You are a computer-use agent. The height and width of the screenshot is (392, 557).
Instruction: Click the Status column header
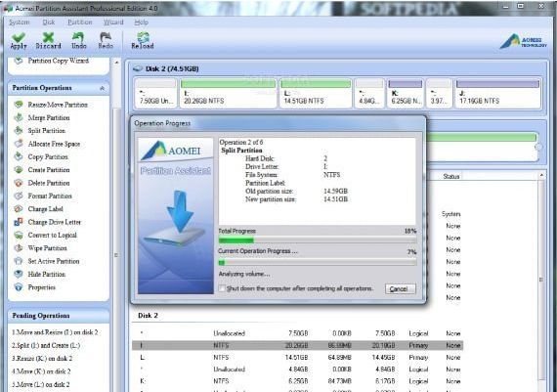[x=451, y=176]
